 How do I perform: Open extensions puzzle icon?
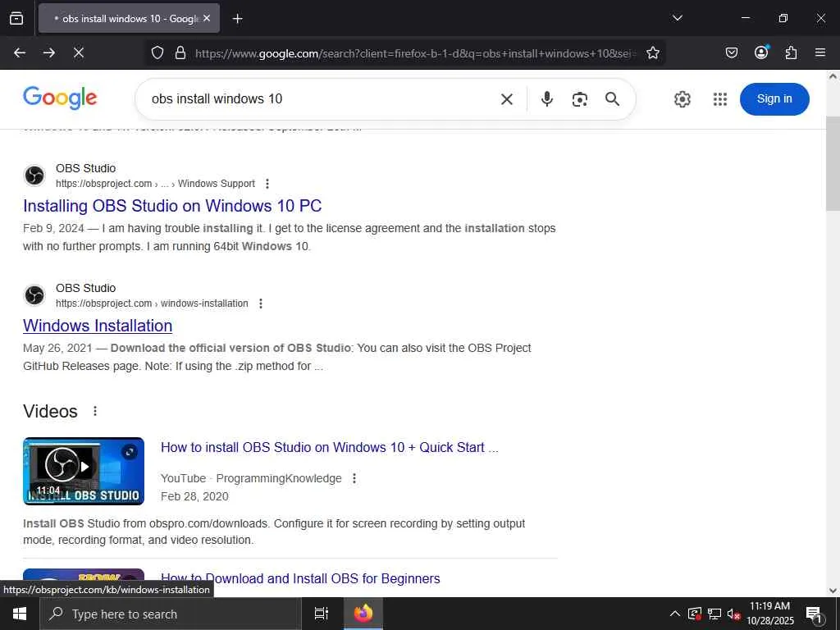pos(791,52)
